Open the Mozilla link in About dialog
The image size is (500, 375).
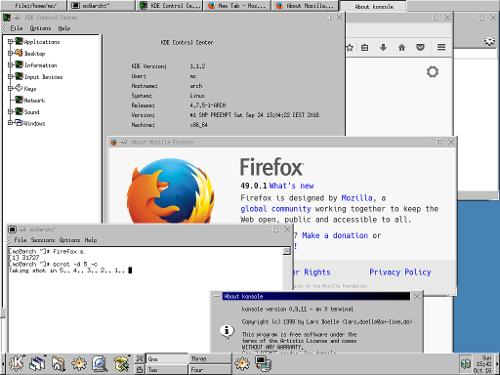click(357, 198)
